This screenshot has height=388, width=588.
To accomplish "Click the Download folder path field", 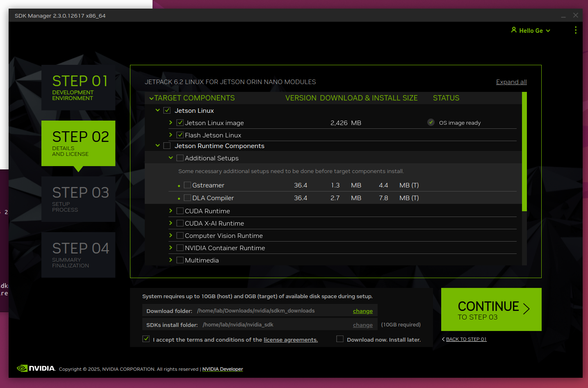I will click(x=260, y=310).
